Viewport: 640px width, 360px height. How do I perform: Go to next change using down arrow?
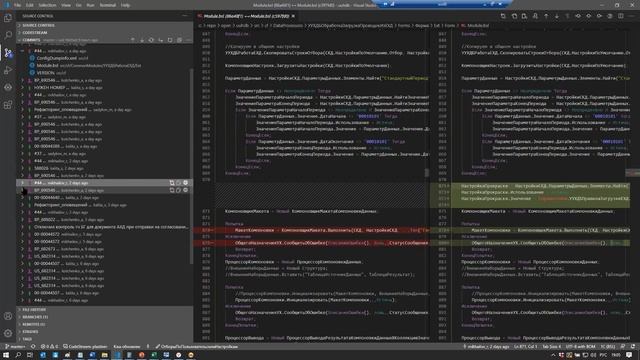click(557, 16)
